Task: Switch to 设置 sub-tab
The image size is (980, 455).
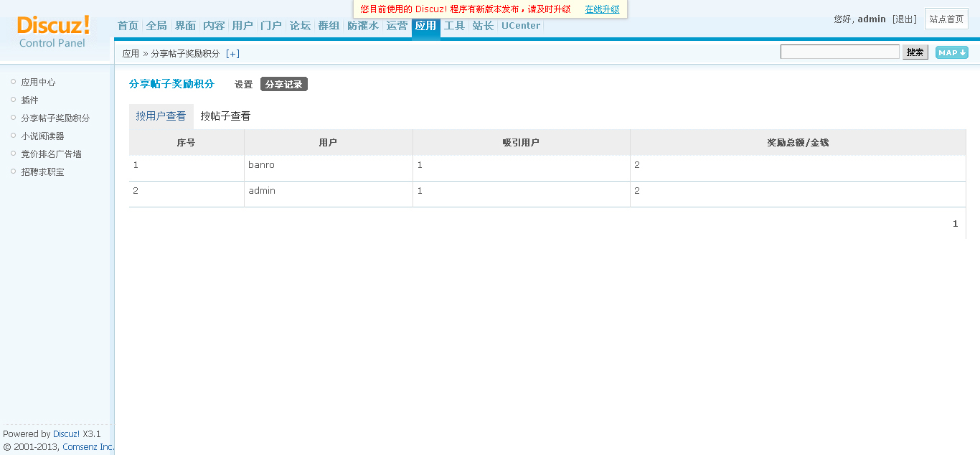Action: coord(244,85)
